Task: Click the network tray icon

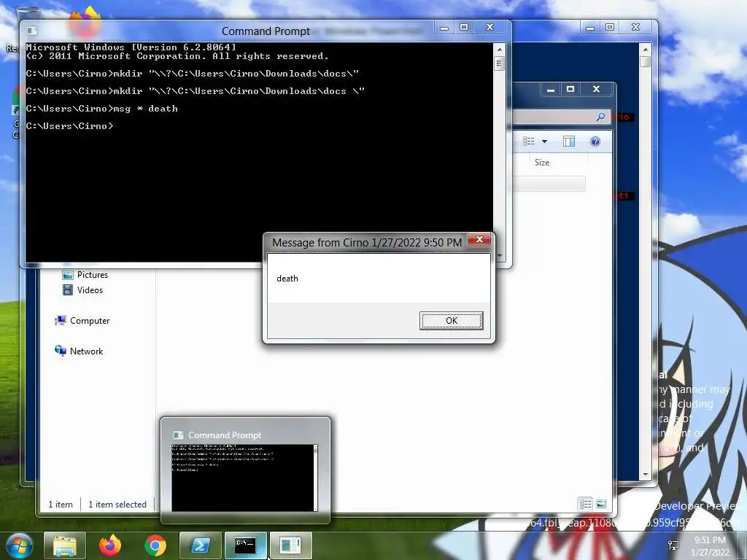Action: [673, 545]
